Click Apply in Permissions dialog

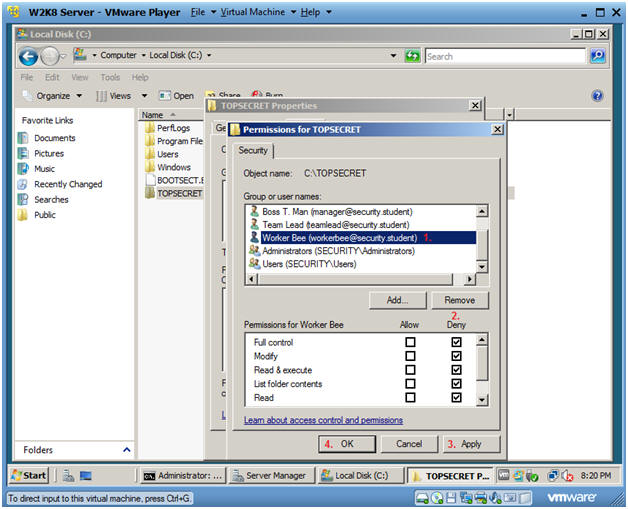(x=471, y=444)
